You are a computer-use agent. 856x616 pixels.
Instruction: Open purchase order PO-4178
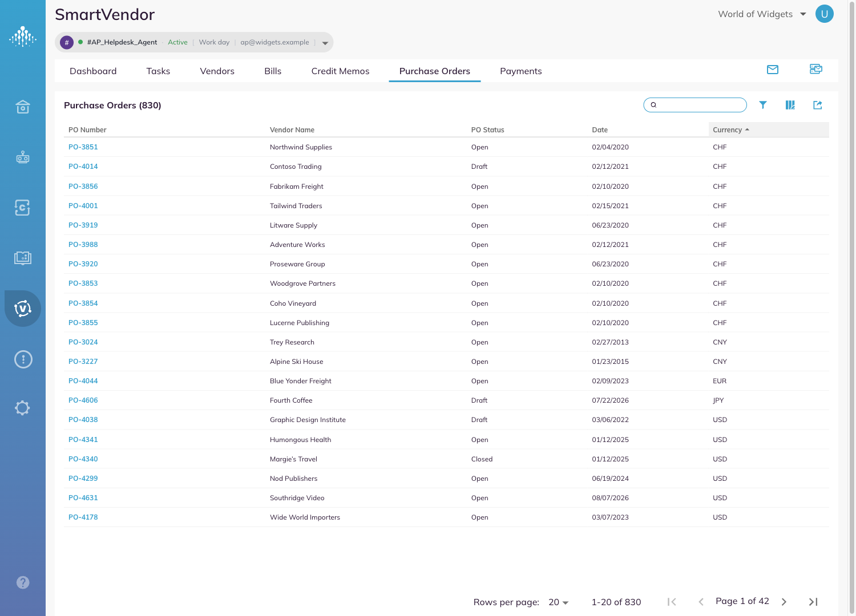point(83,517)
